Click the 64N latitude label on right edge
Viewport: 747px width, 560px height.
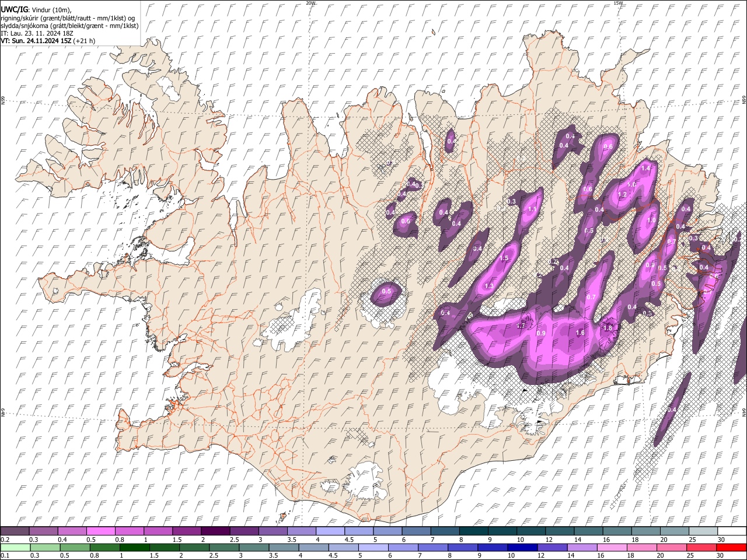[744, 412]
